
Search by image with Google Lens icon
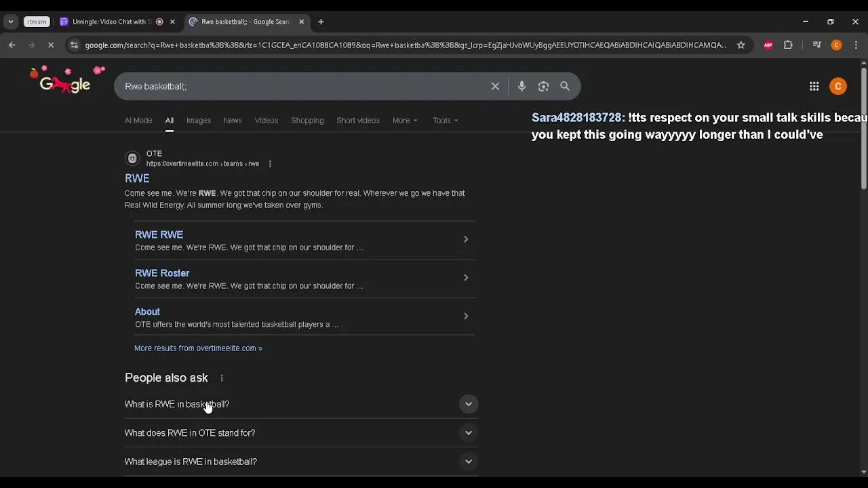(x=543, y=86)
